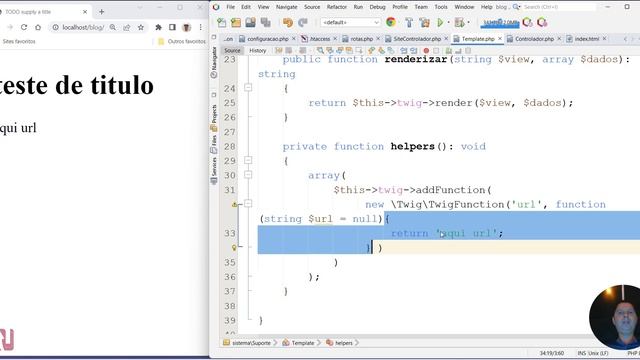Close the Template.php tab
The width and height of the screenshot is (640, 360).
tap(500, 38)
